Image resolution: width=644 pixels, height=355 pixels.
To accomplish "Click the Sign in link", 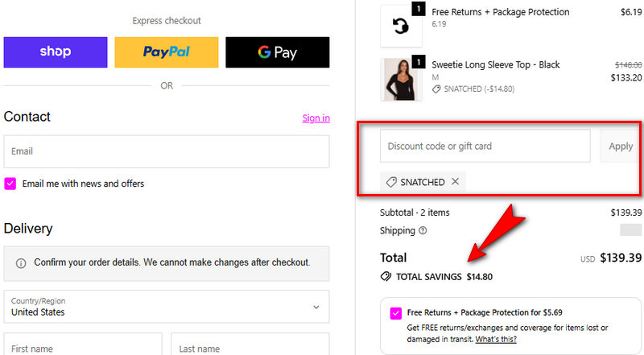I will point(316,118).
